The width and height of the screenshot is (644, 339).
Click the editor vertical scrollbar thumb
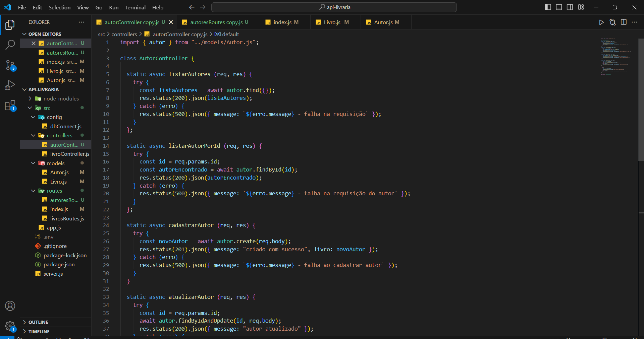pos(641,100)
